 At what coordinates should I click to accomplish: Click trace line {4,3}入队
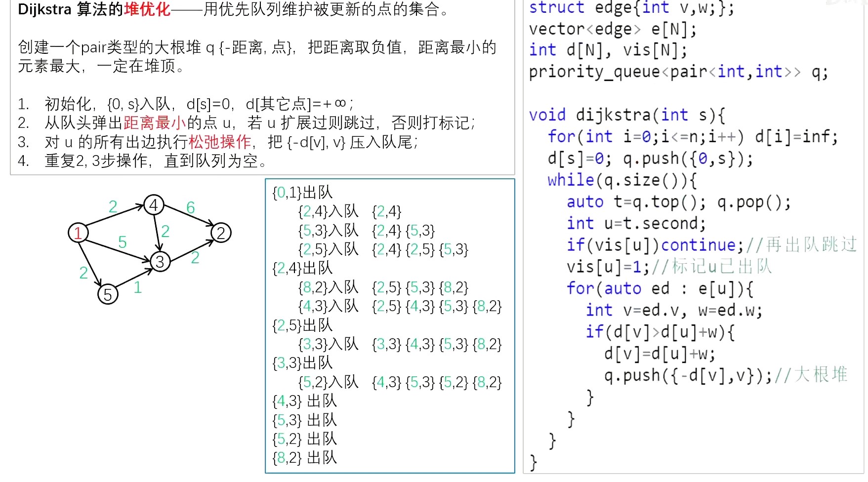tap(329, 306)
